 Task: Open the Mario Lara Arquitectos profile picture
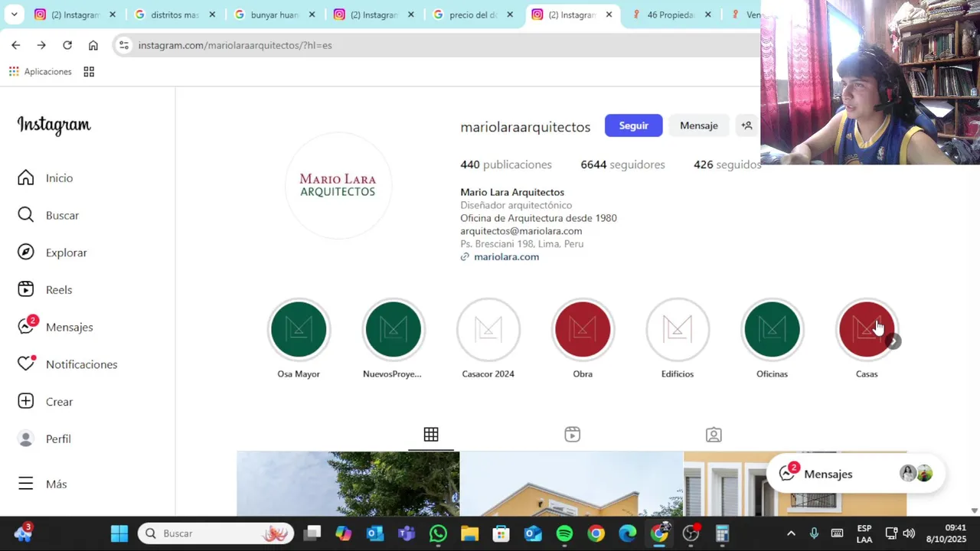[338, 186]
